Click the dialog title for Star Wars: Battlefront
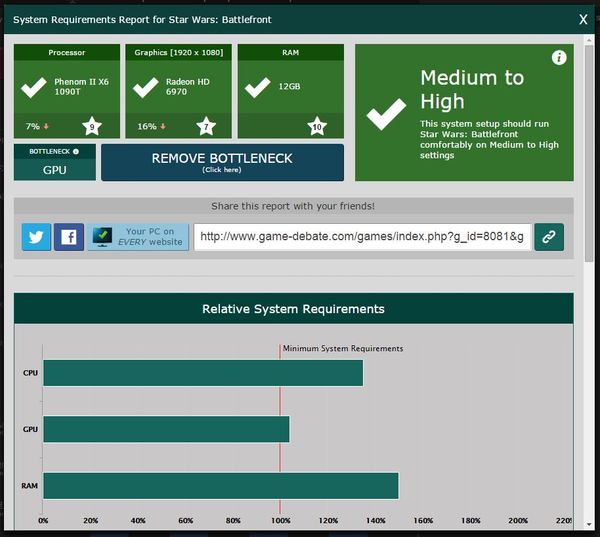Screen dimensions: 600x537 click(x=142, y=20)
